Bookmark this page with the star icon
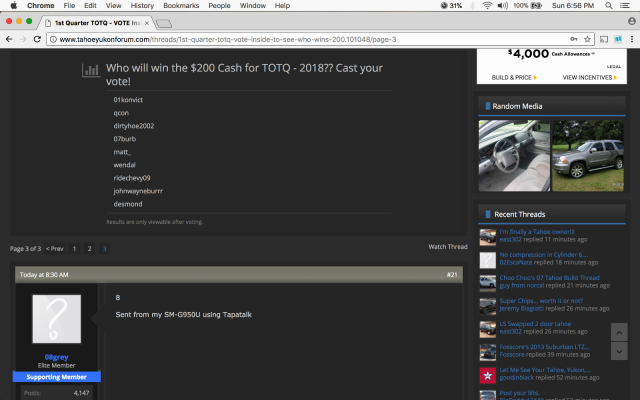 587,39
